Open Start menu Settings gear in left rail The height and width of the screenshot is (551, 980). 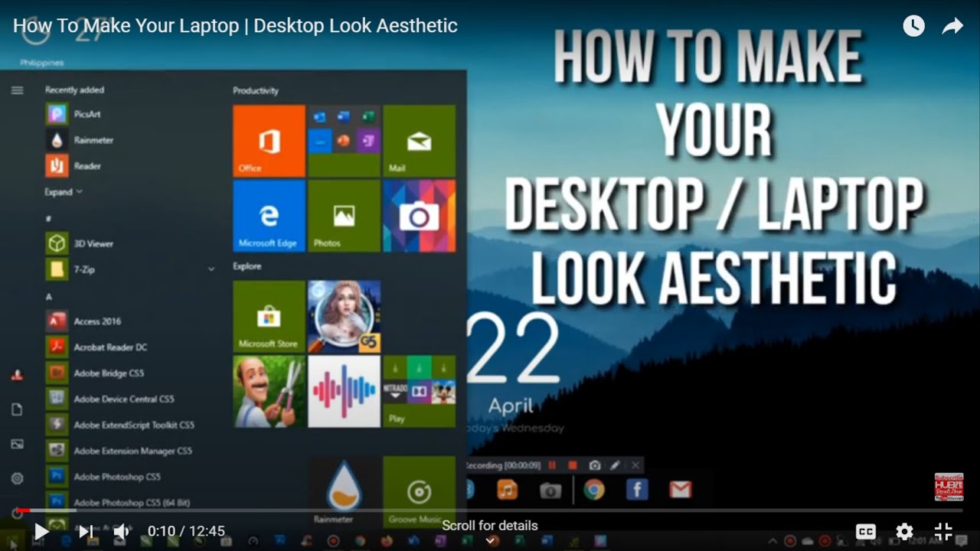tap(17, 478)
